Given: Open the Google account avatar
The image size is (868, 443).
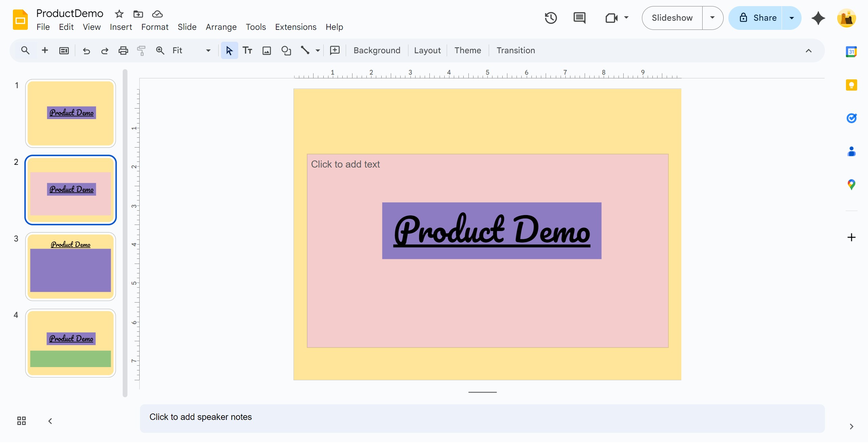Looking at the screenshot, I should click(x=846, y=18).
